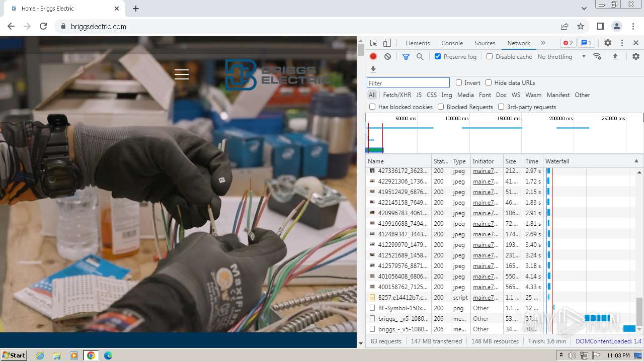Click the network Filter text field
The image size is (644, 362).
408,83
